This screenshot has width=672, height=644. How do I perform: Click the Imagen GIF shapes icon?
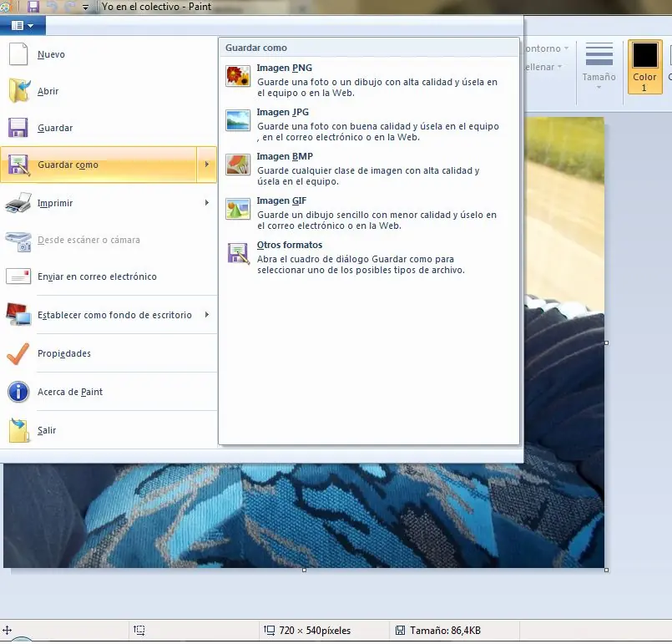point(238,209)
